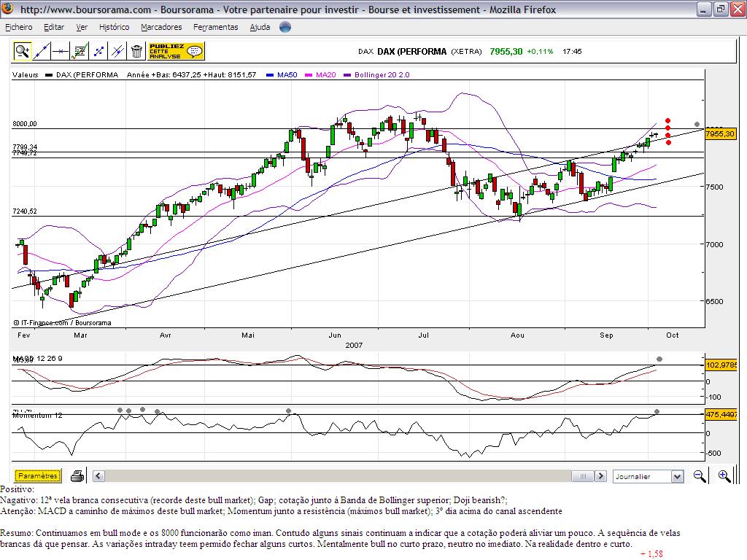Open the indicators chart tool
Image resolution: width=747 pixels, height=560 pixels.
tap(79, 51)
